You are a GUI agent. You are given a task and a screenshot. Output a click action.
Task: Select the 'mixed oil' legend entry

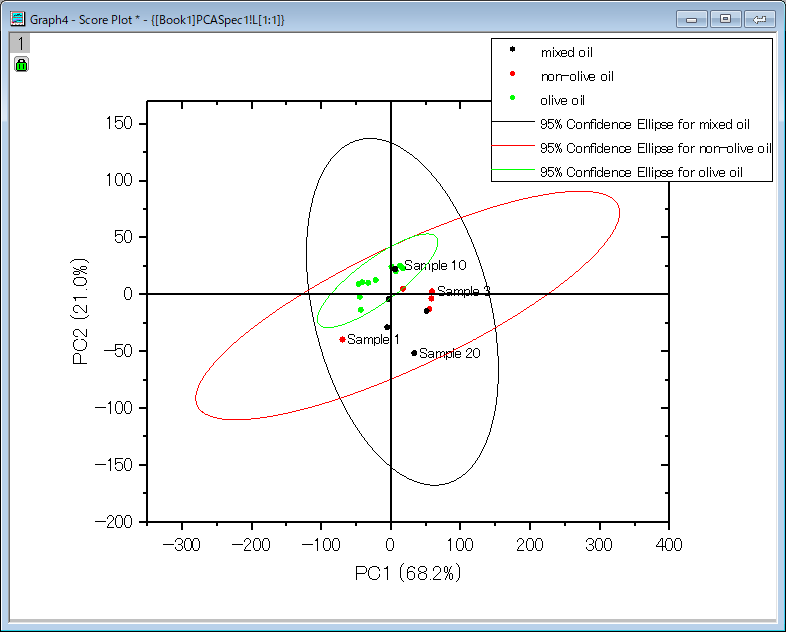(x=566, y=52)
